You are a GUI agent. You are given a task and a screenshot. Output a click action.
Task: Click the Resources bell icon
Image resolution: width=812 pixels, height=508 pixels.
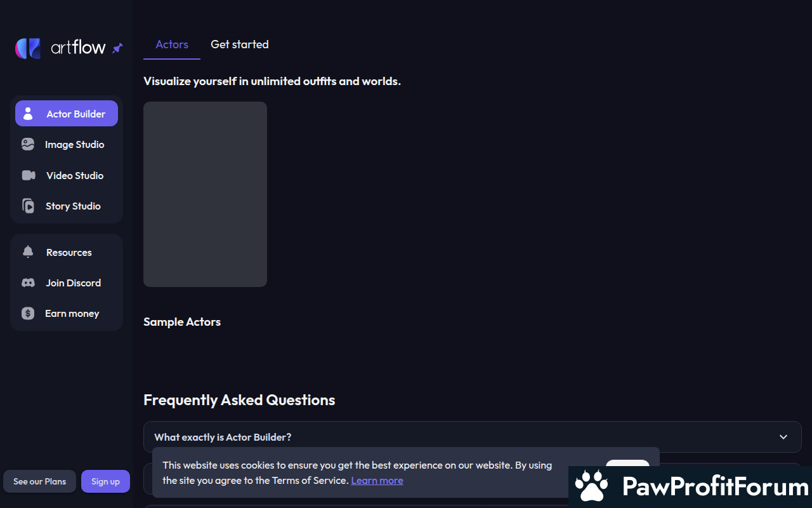pyautogui.click(x=28, y=252)
